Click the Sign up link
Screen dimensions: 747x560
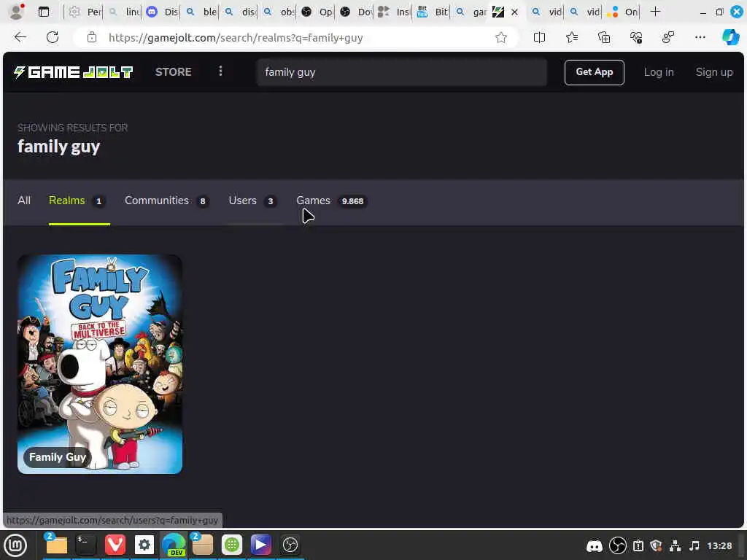713,72
